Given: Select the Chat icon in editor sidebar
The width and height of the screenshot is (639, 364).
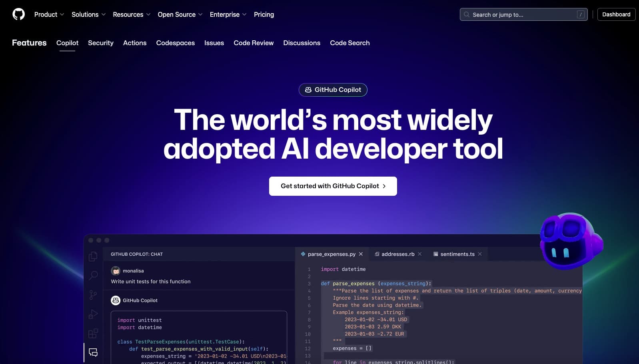Looking at the screenshot, I should point(93,352).
